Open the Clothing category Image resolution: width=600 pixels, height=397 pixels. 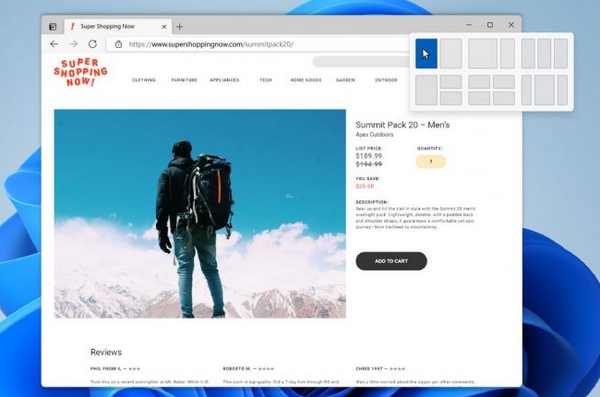click(143, 80)
